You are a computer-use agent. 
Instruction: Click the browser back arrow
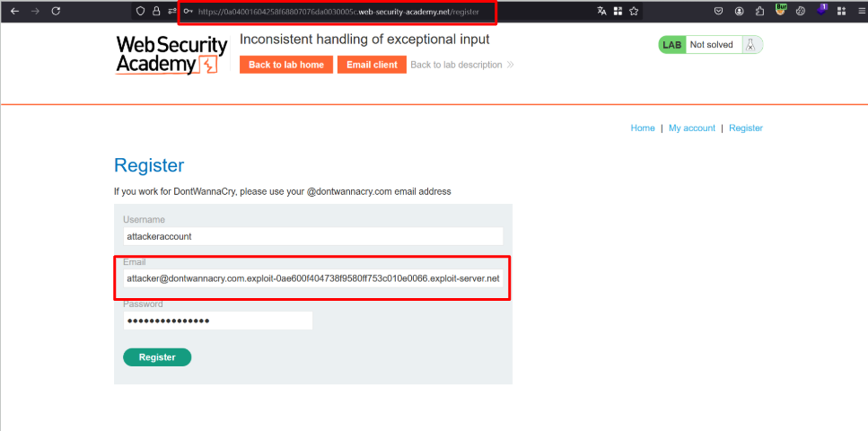pos(13,11)
